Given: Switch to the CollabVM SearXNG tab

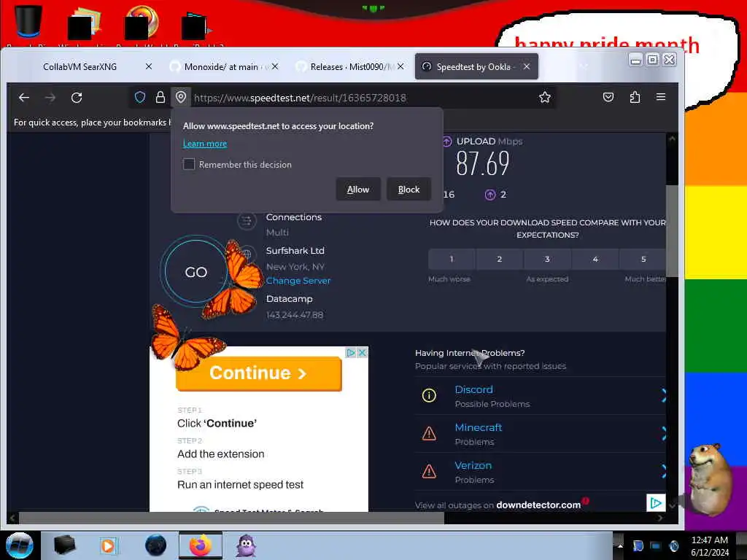Looking at the screenshot, I should (80, 66).
